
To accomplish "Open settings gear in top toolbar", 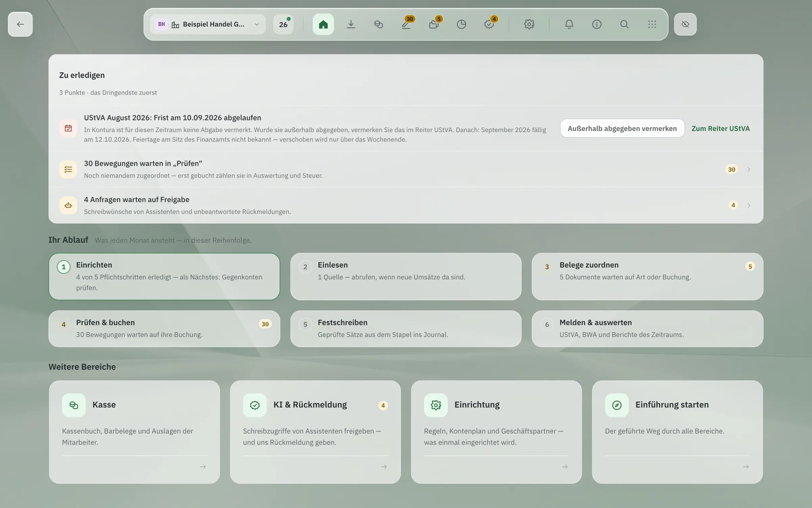I will point(529,24).
